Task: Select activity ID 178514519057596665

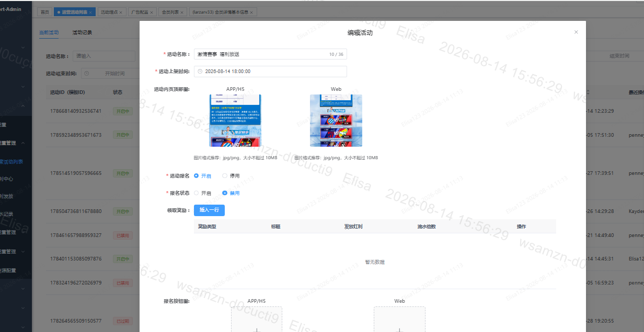Action: 76,173
